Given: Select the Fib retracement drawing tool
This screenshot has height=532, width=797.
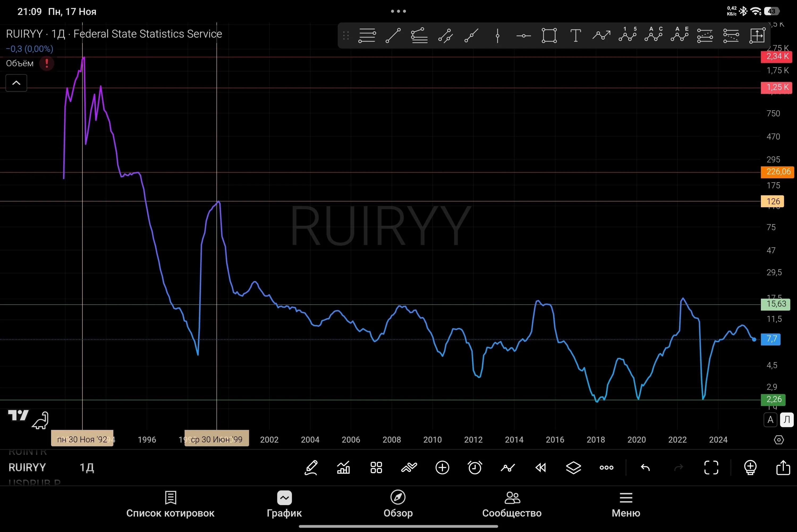Looking at the screenshot, I should (x=367, y=35).
